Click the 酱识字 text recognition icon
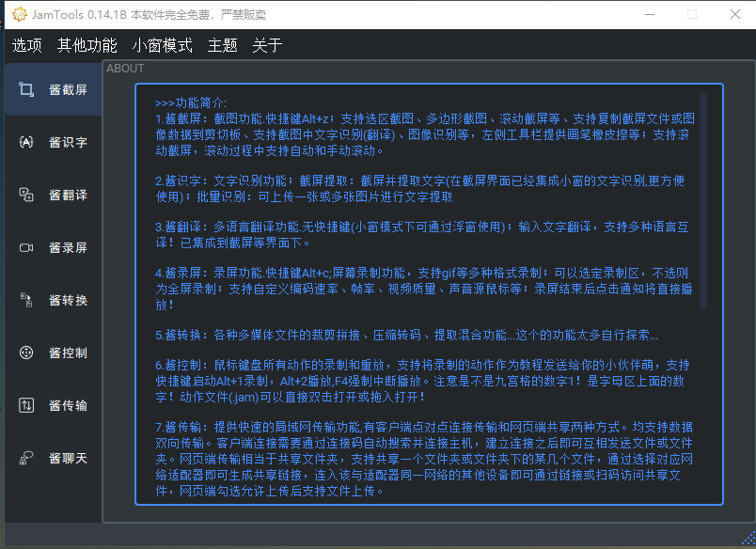The width and height of the screenshot is (756, 549). pyautogui.click(x=26, y=142)
